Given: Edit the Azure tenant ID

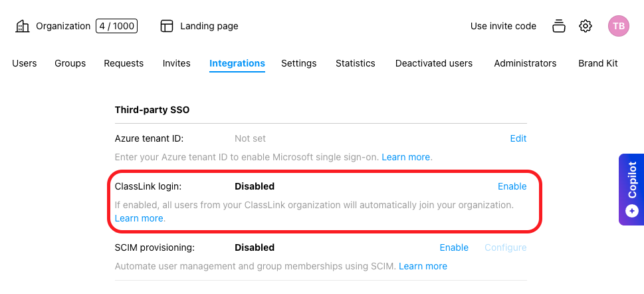Looking at the screenshot, I should click(x=518, y=138).
